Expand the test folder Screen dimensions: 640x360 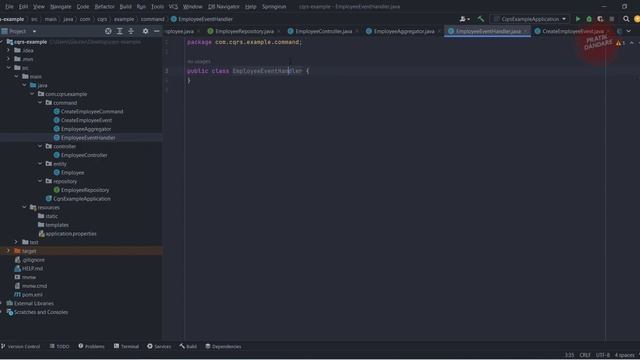point(16,242)
